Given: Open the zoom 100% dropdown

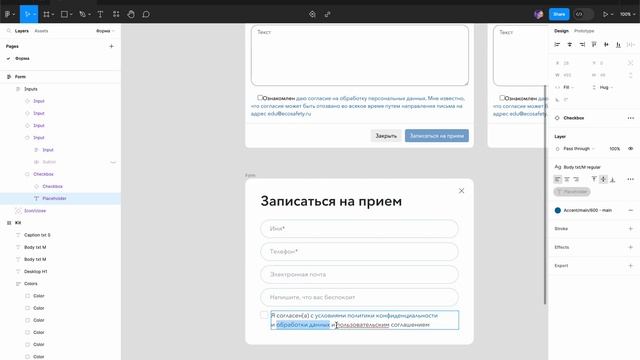Looking at the screenshot, I should (627, 14).
